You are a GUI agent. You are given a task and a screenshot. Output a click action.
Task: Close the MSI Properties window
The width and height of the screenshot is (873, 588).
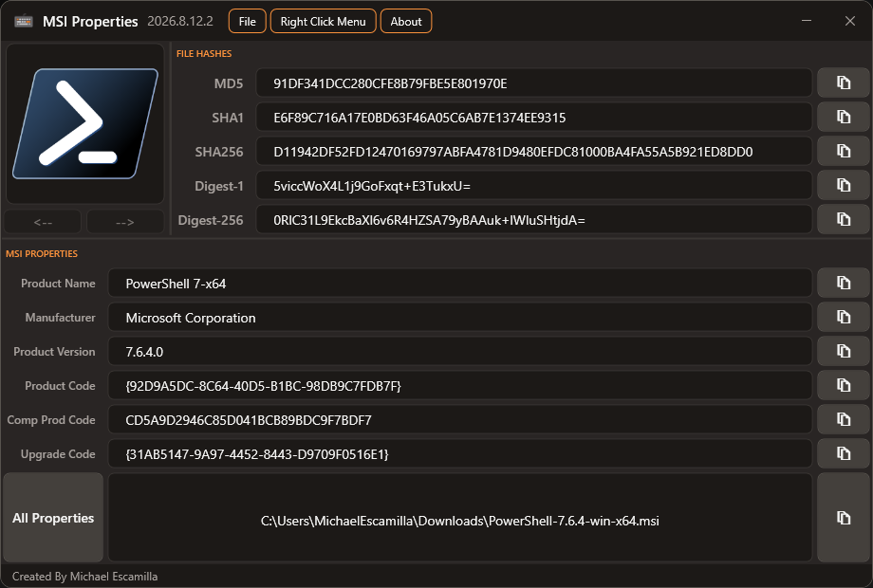click(x=849, y=21)
